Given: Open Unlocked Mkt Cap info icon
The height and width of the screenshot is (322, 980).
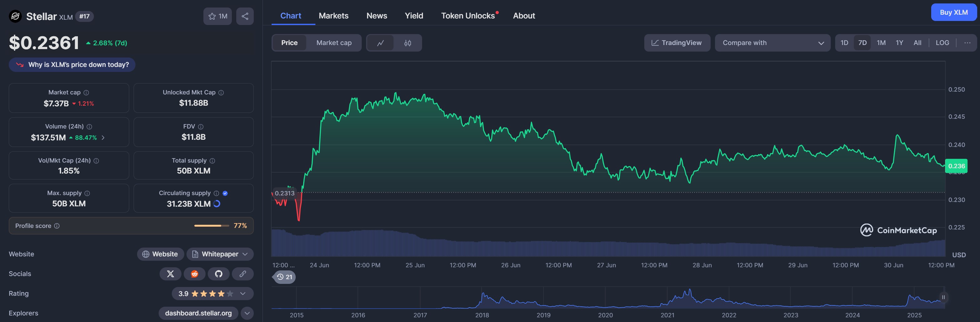Looking at the screenshot, I should (x=221, y=93).
